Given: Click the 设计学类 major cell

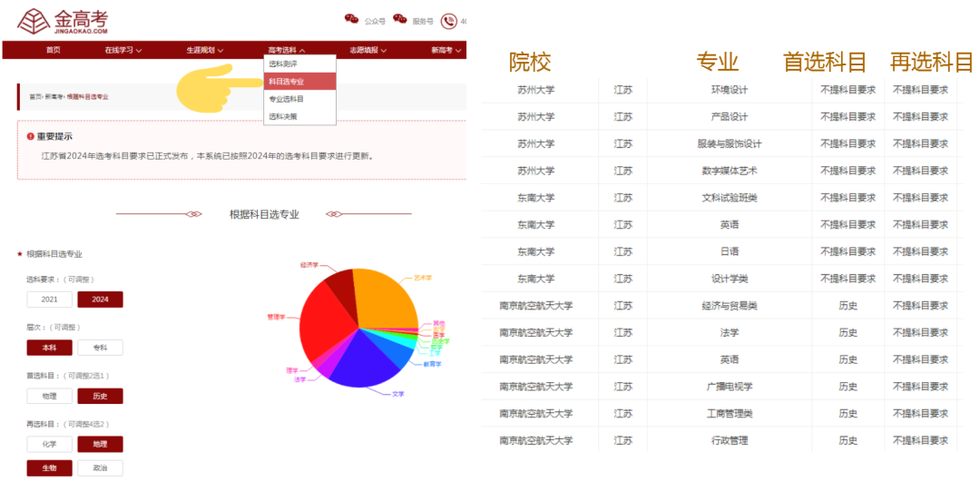Looking at the screenshot, I should click(730, 279).
